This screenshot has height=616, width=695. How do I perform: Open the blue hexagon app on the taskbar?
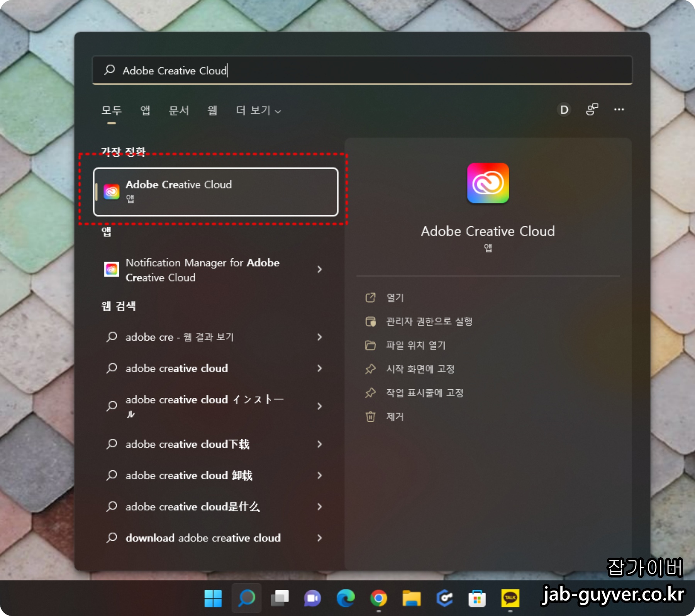[444, 598]
